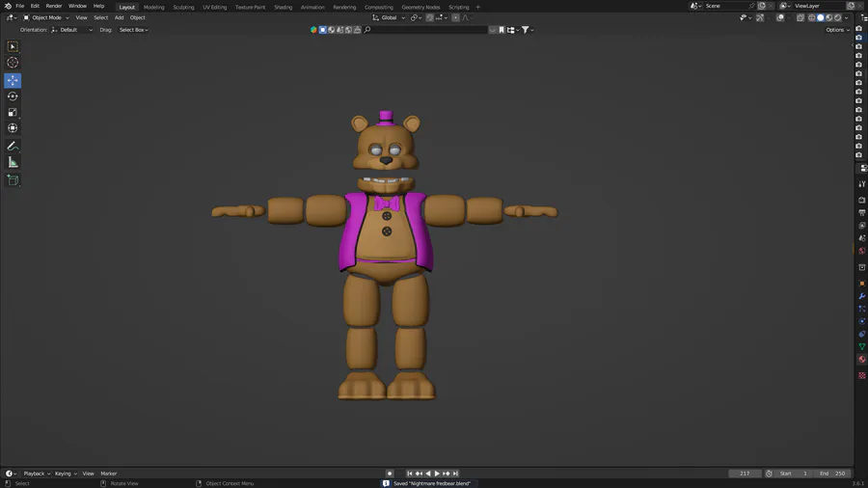Jump to the next keyframe

click(447, 474)
